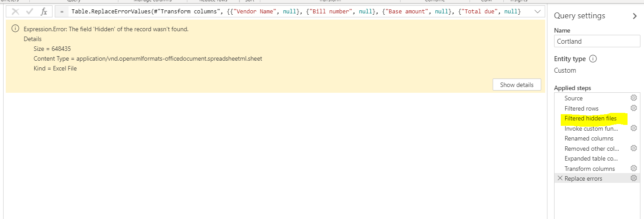Collapse the Query settings pane
644x219 pixels.
[x=634, y=16]
